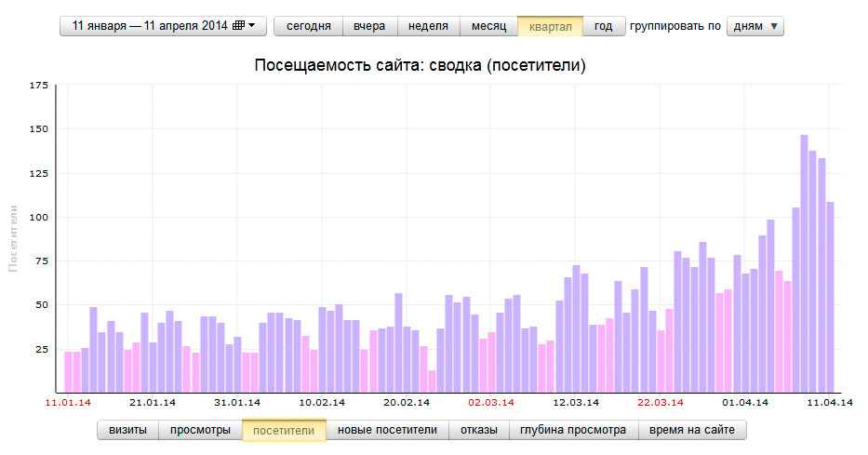Show the 'время на сайте' tab
The height and width of the screenshot is (455, 868).
pyautogui.click(x=693, y=430)
